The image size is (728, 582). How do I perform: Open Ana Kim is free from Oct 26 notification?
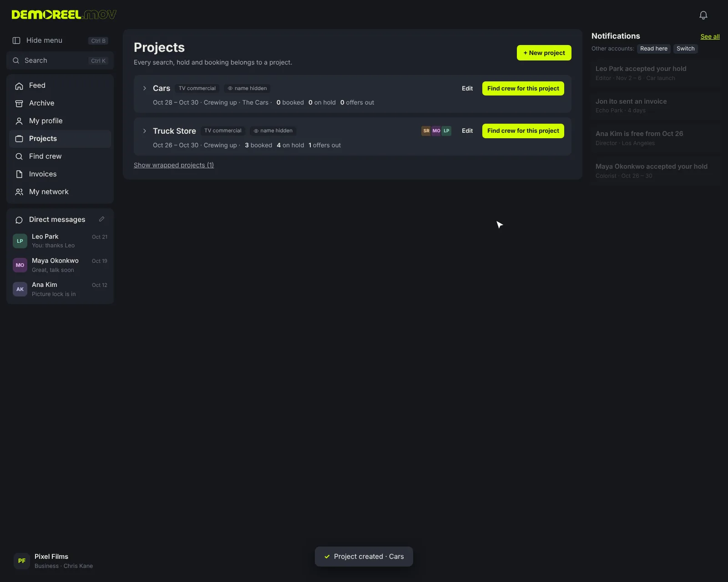[656, 138]
